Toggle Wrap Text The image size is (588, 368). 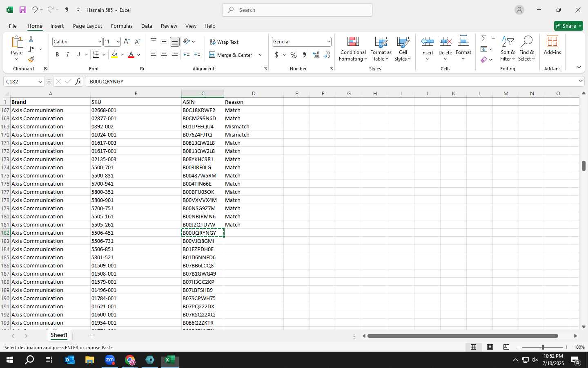[224, 42]
